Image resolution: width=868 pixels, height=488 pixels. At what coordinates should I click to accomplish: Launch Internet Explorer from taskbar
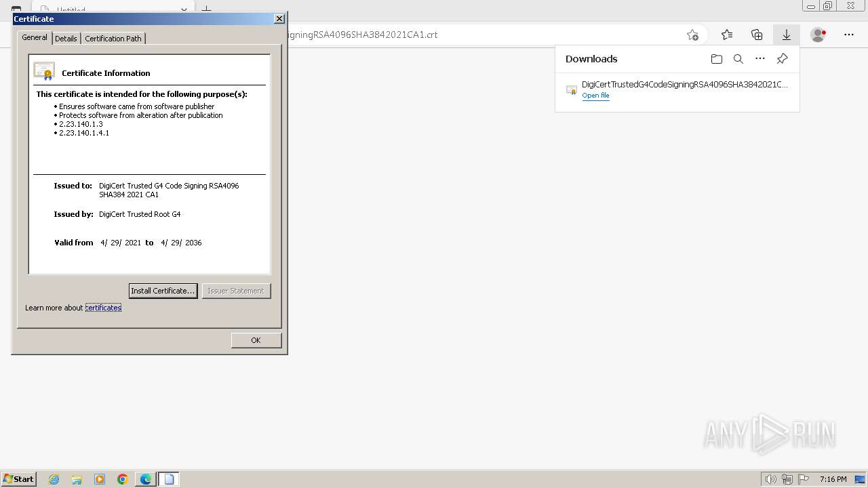tap(54, 479)
